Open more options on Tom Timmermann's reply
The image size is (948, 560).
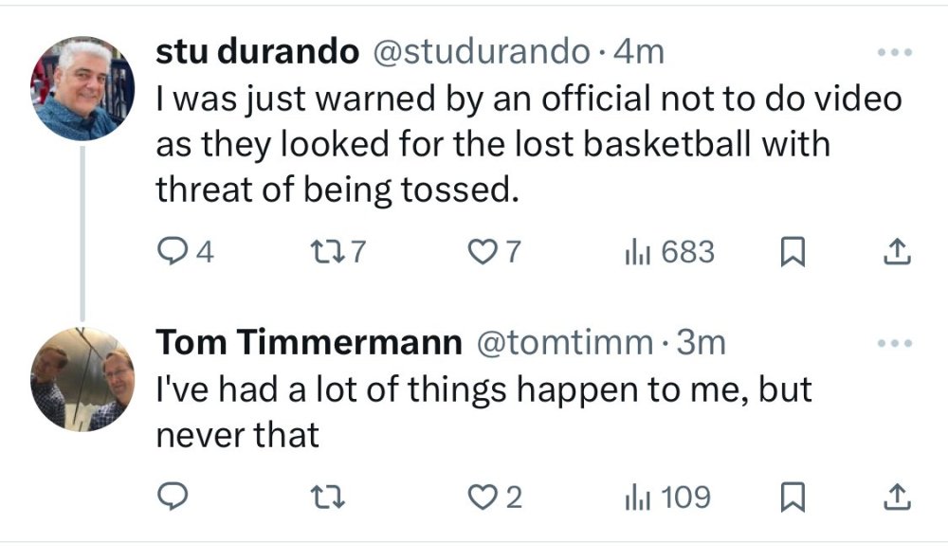click(895, 343)
